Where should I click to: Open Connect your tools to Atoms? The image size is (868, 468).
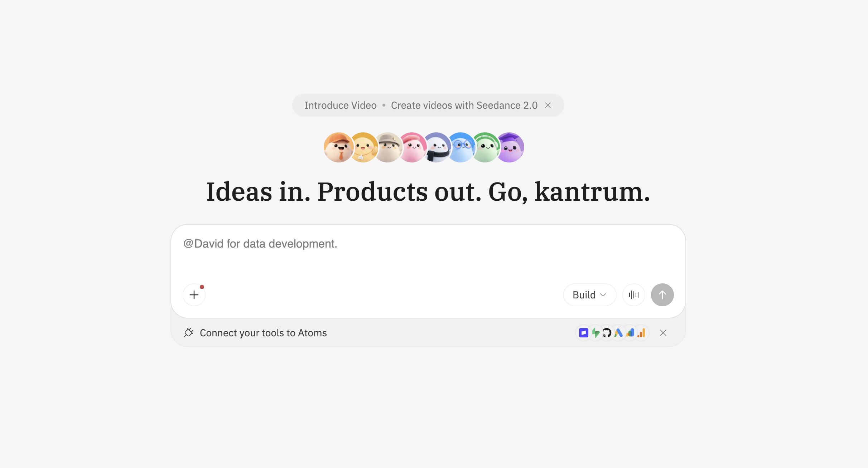click(263, 333)
